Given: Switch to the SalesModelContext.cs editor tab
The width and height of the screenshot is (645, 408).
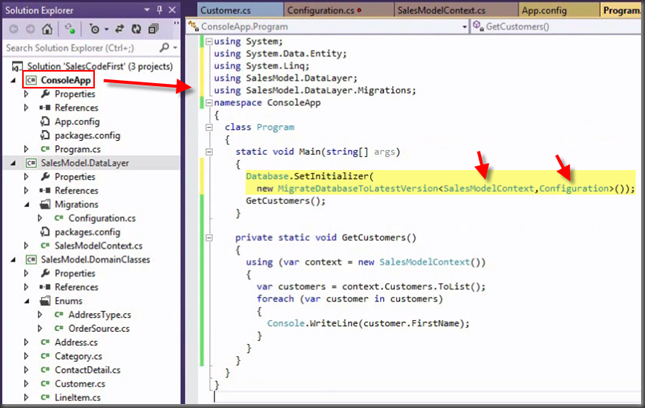Looking at the screenshot, I should (456, 10).
